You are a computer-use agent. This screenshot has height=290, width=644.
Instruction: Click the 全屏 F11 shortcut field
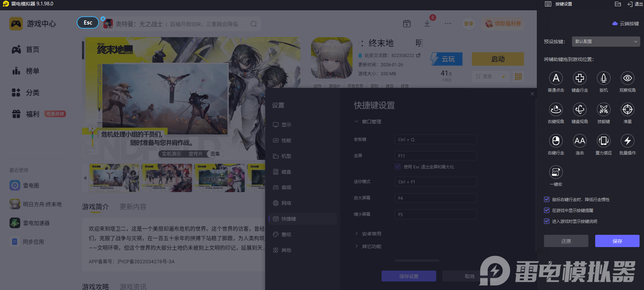[x=435, y=156]
